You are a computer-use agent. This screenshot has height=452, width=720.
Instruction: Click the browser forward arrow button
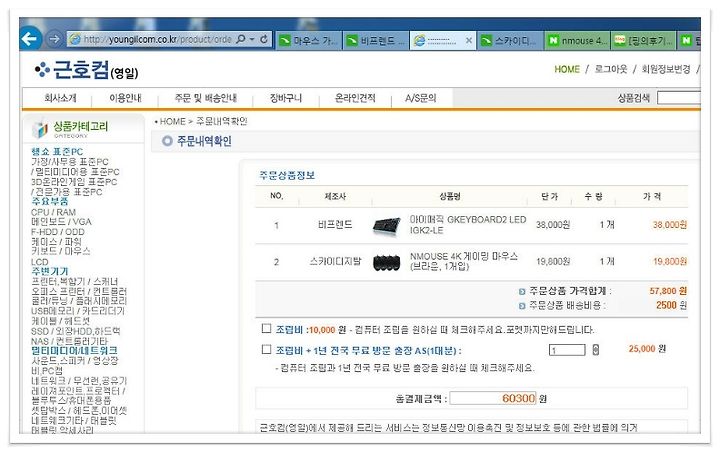tap(54, 39)
